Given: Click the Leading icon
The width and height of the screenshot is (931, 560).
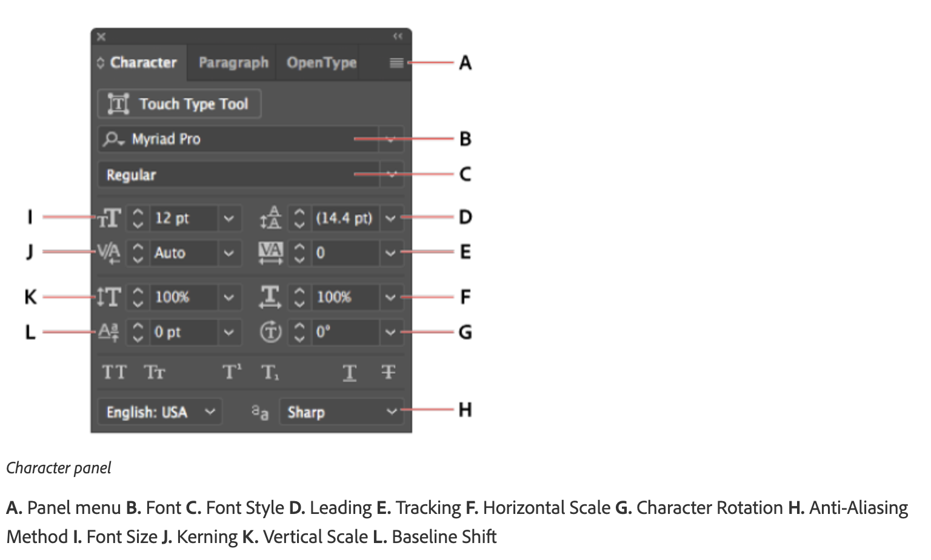Looking at the screenshot, I should [x=271, y=218].
